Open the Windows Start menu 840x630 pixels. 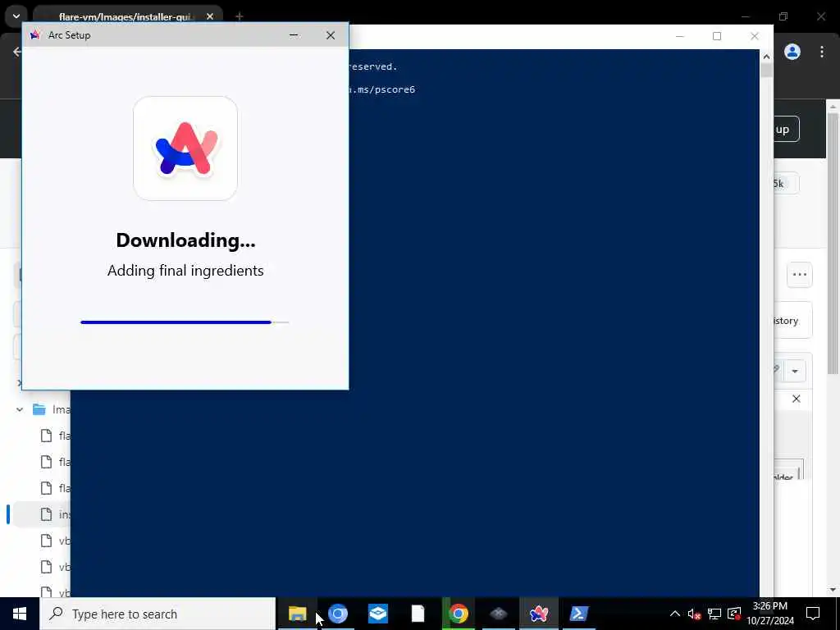[x=20, y=614]
